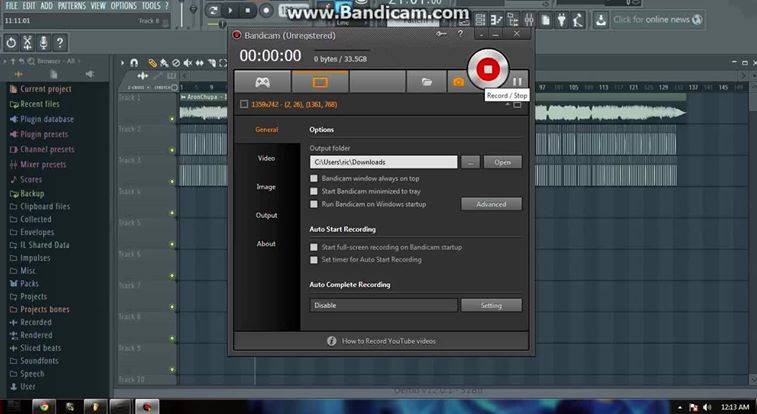Click FL Studio microphone recording icon

(43, 43)
